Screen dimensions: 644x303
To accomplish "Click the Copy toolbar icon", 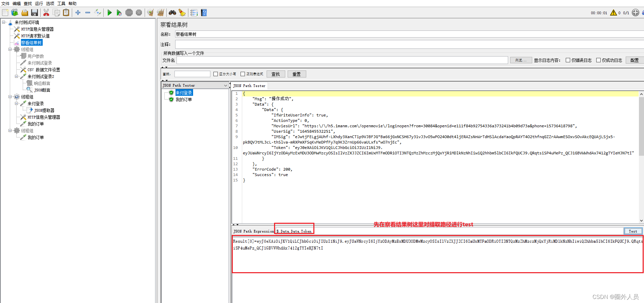I will click(x=57, y=13).
